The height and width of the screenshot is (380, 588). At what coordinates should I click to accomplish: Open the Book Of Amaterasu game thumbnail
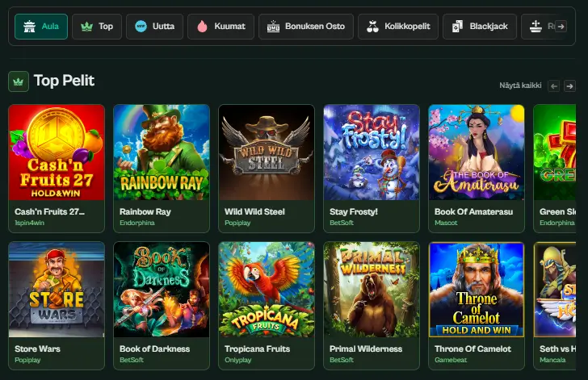pyautogui.click(x=477, y=152)
